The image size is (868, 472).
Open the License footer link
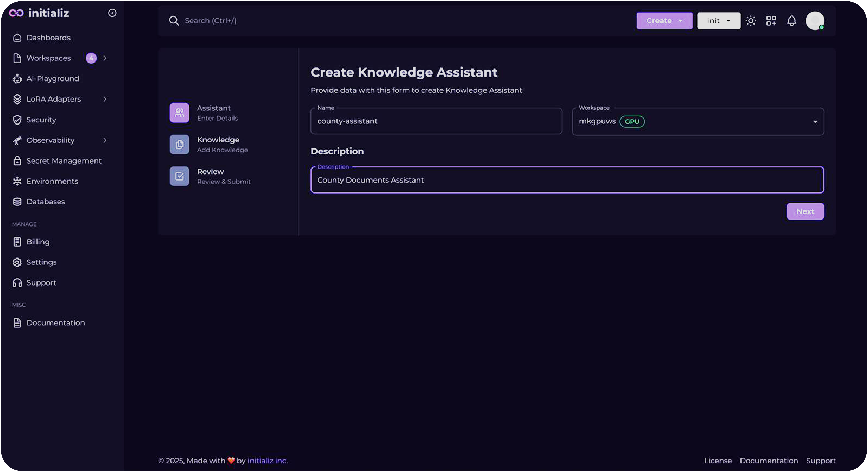click(718, 461)
